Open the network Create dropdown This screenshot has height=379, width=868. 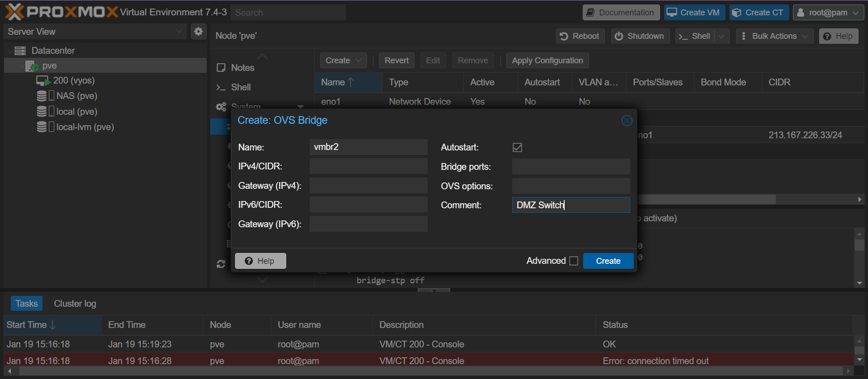click(343, 61)
